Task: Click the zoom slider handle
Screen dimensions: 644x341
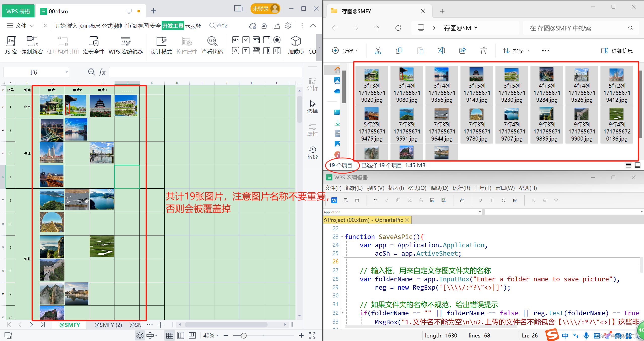Action: point(243,335)
